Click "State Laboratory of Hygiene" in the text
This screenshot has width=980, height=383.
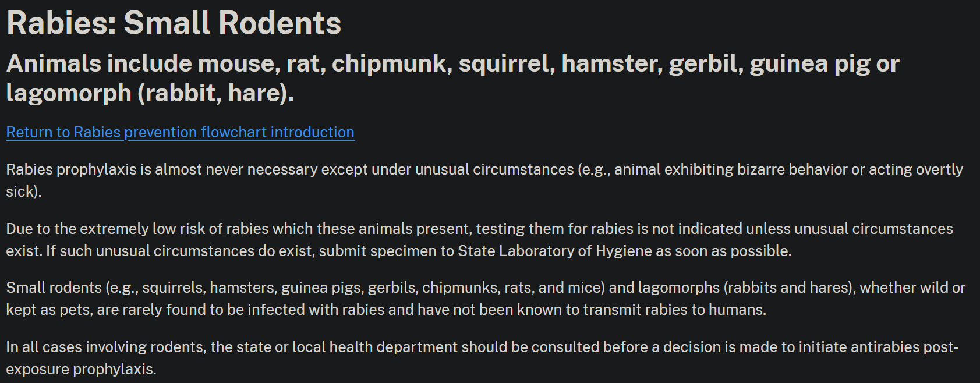pos(555,251)
